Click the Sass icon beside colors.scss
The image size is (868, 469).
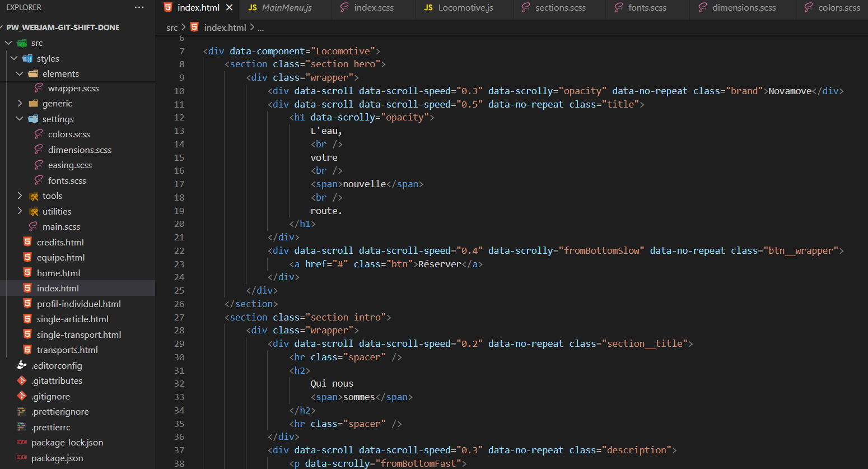point(37,134)
